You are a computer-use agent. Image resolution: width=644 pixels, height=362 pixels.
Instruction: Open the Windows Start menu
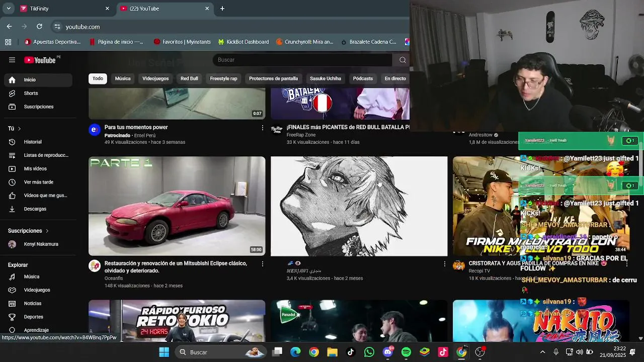(x=164, y=352)
